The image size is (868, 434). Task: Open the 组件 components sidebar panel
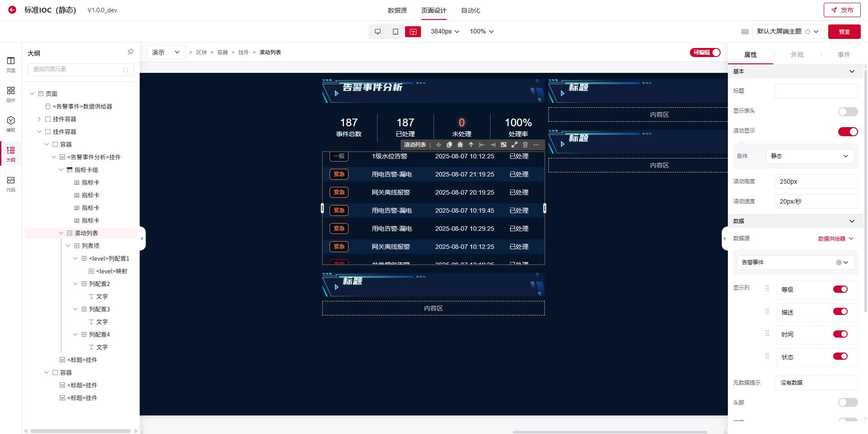(11, 94)
